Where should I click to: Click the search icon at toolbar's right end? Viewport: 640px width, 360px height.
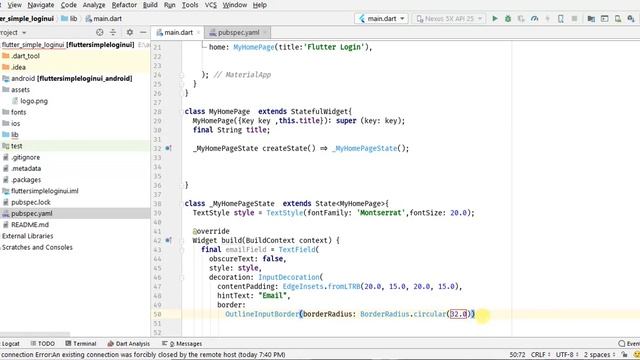click(631, 19)
